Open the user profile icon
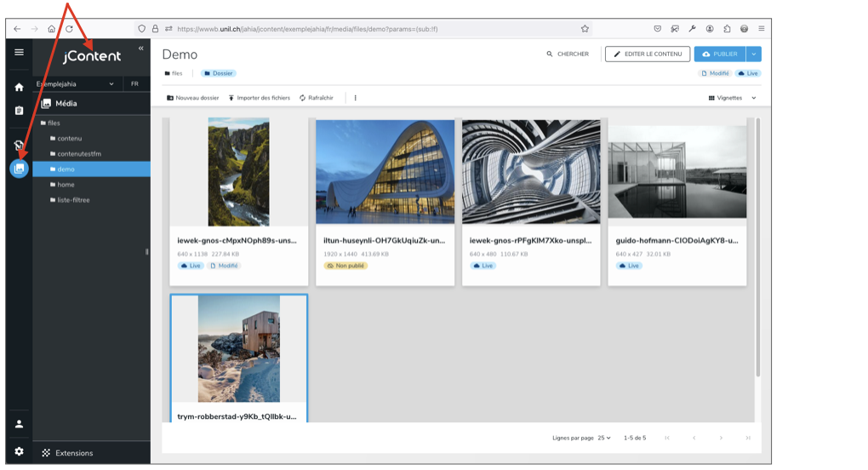868x470 pixels. 19,424
